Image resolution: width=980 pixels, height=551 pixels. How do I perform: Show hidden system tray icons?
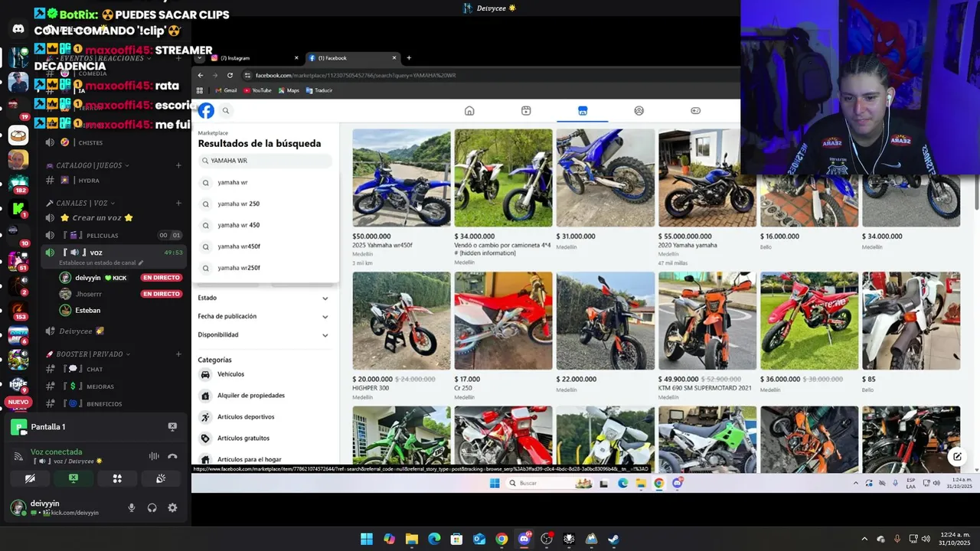[x=864, y=539]
